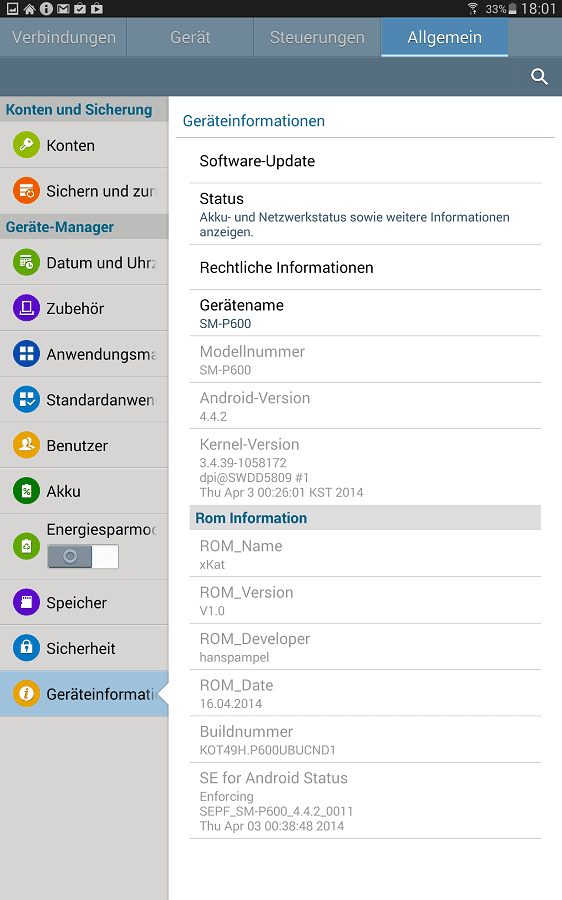Tap the blue Anwendungsmanager grid icon
The image size is (562, 900).
26,354
